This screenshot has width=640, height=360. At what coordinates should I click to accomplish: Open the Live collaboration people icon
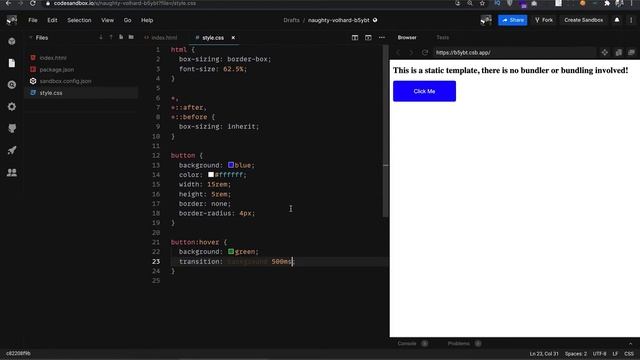tap(12, 172)
